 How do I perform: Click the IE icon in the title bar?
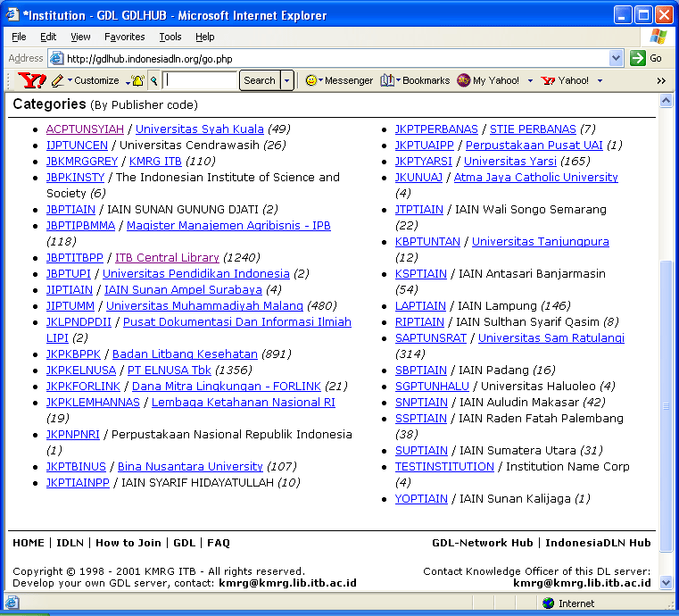pyautogui.click(x=12, y=14)
